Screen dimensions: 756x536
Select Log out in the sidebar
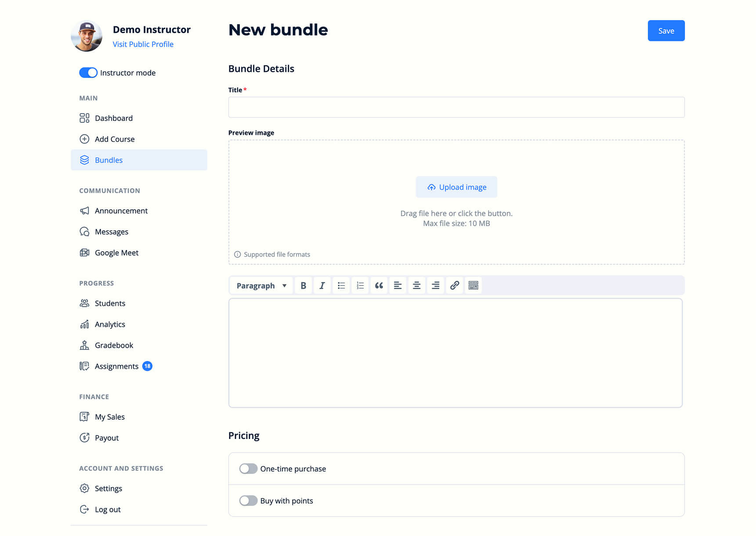point(139,510)
